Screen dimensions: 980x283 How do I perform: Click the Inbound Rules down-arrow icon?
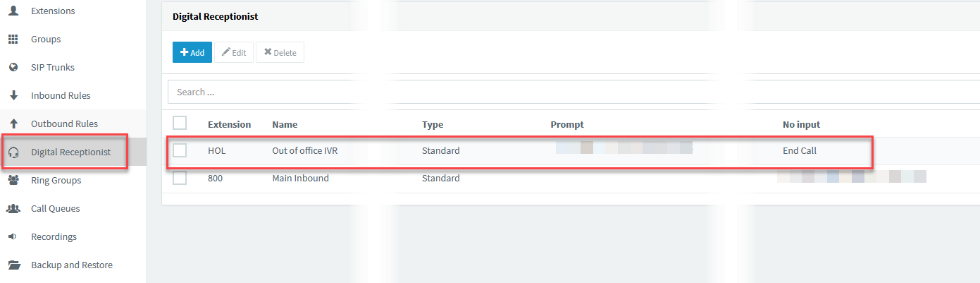pos(13,96)
